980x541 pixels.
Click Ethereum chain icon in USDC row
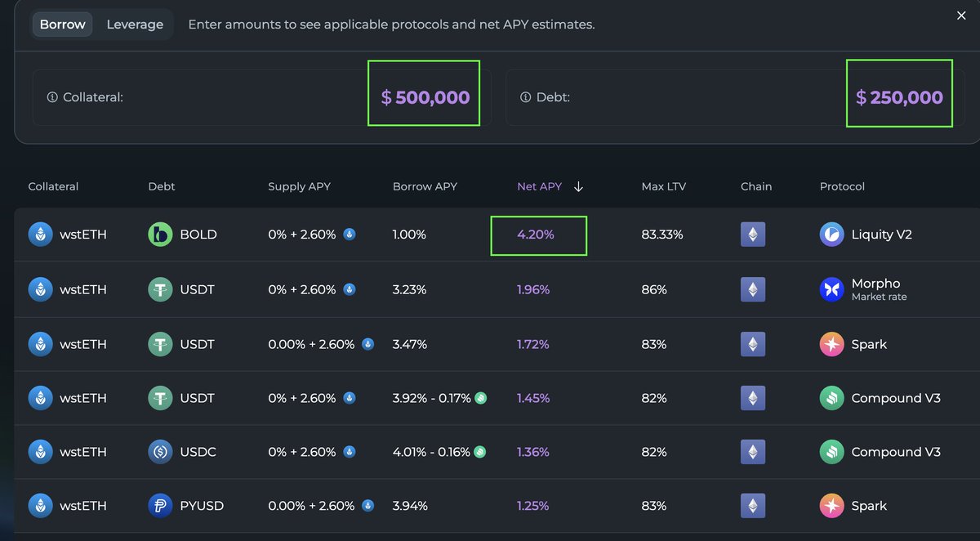click(x=753, y=452)
